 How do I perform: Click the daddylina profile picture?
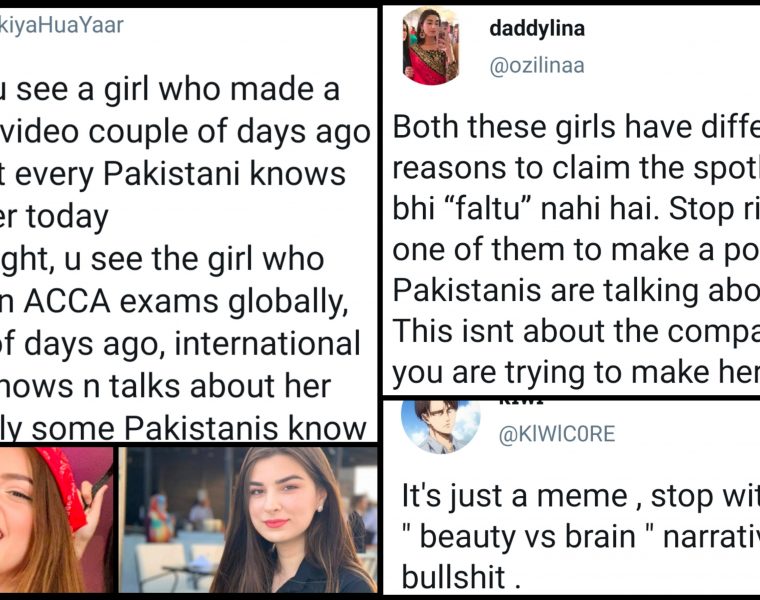coord(430,46)
